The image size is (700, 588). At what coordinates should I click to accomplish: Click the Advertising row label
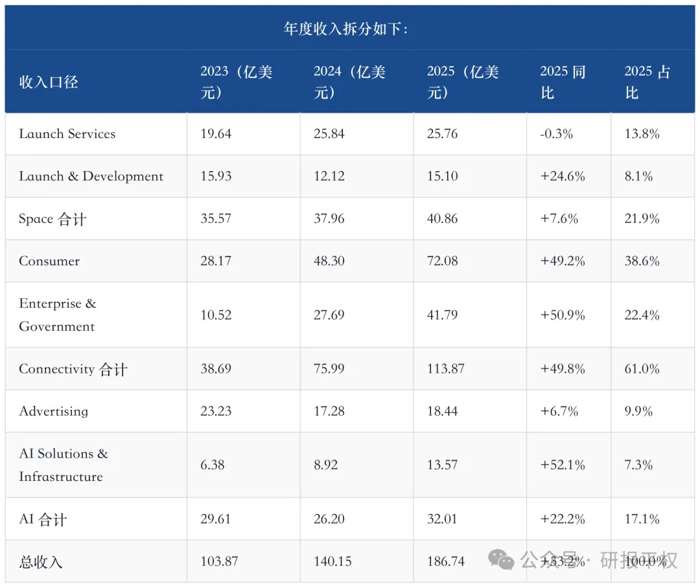(54, 411)
